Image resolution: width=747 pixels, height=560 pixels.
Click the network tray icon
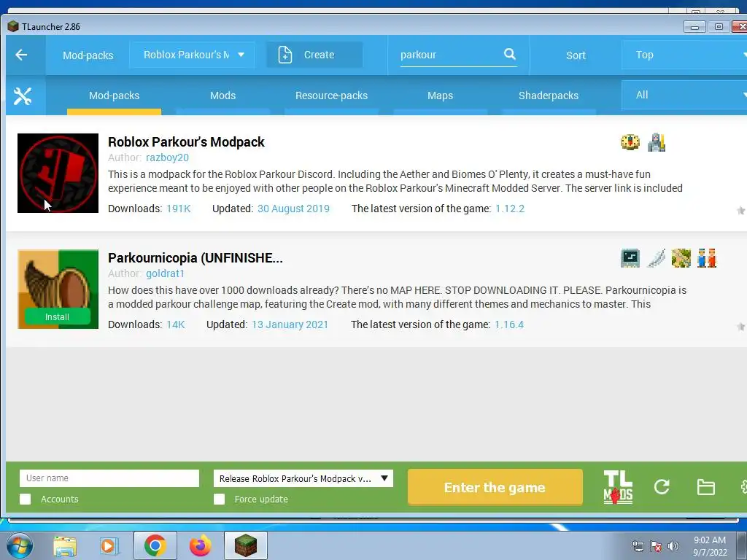pyautogui.click(x=638, y=546)
